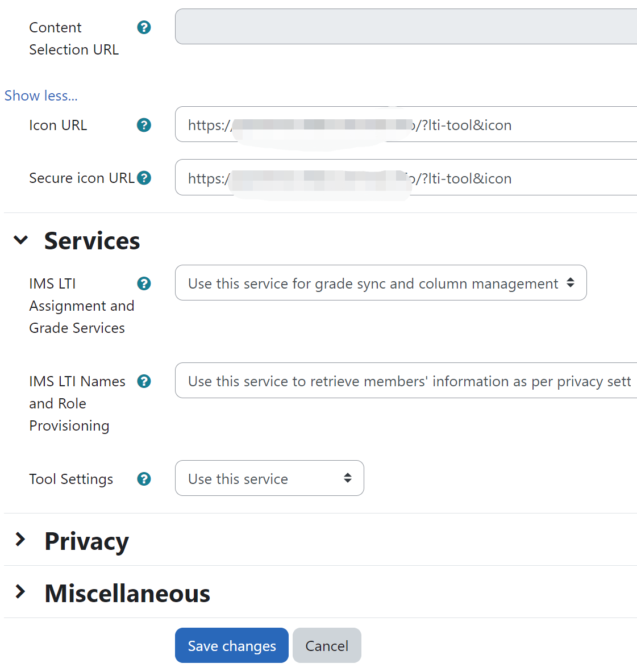Open help for Secure icon URL
Viewport: 637px width, 672px height.
tap(144, 178)
